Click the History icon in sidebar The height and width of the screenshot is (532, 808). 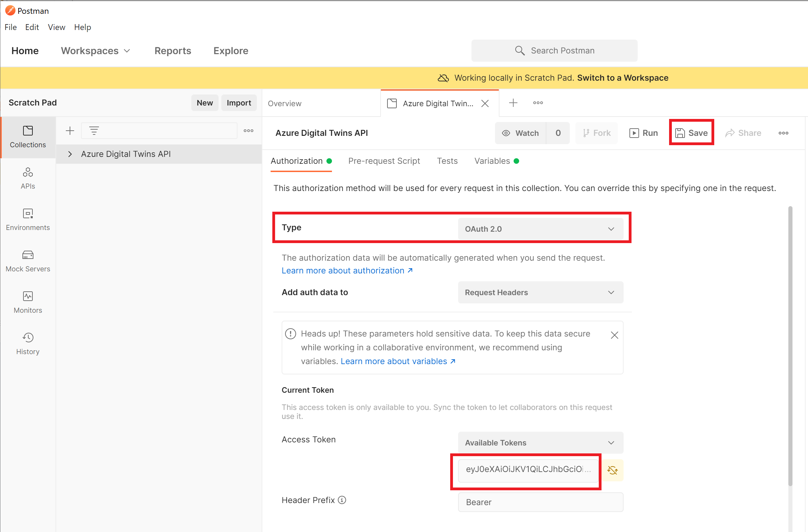click(x=28, y=341)
